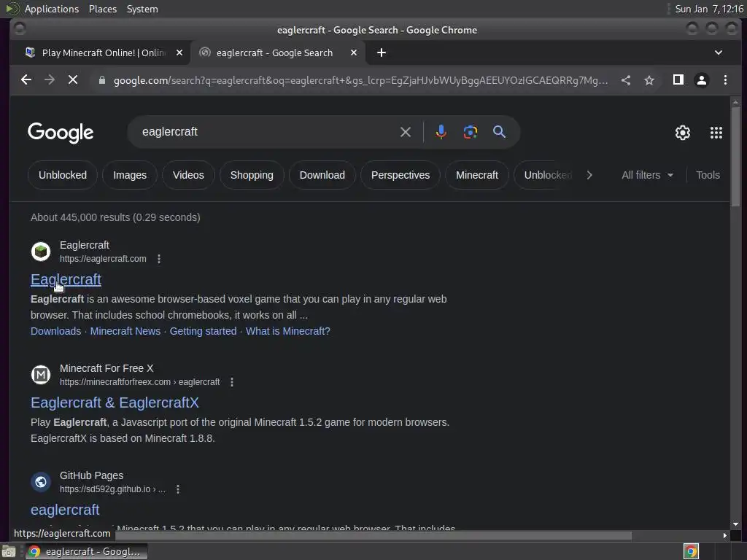Open the Eaglercraft result link

pos(66,279)
